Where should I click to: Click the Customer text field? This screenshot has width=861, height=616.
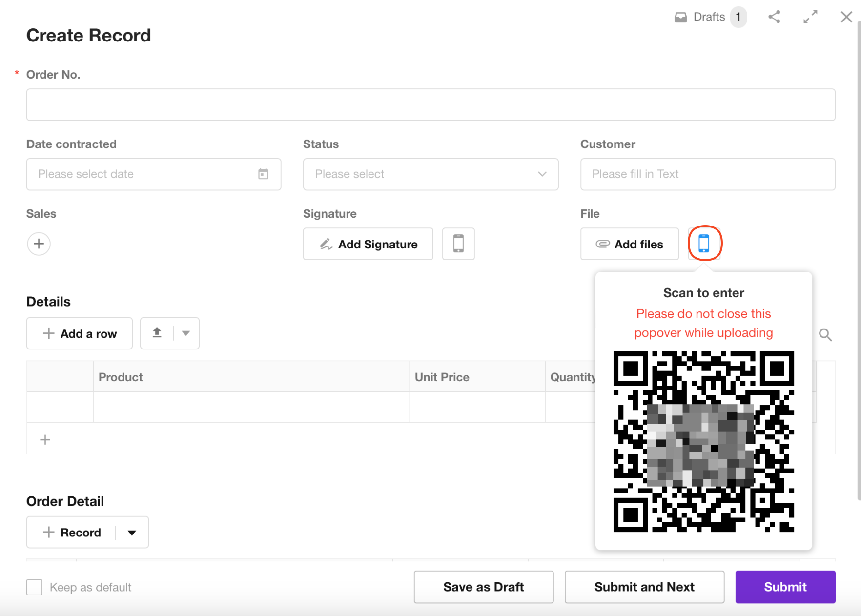[707, 174]
